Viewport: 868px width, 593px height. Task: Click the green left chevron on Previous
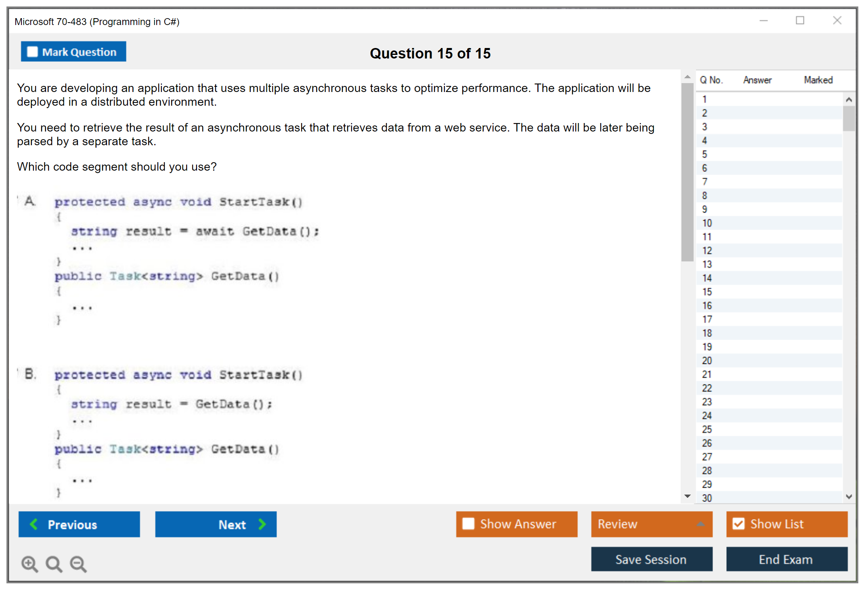coord(34,524)
